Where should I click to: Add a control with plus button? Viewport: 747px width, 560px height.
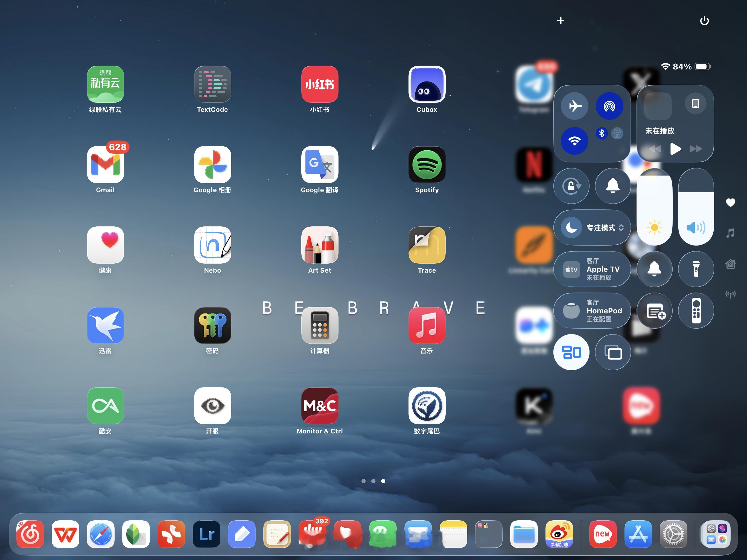pyautogui.click(x=561, y=21)
